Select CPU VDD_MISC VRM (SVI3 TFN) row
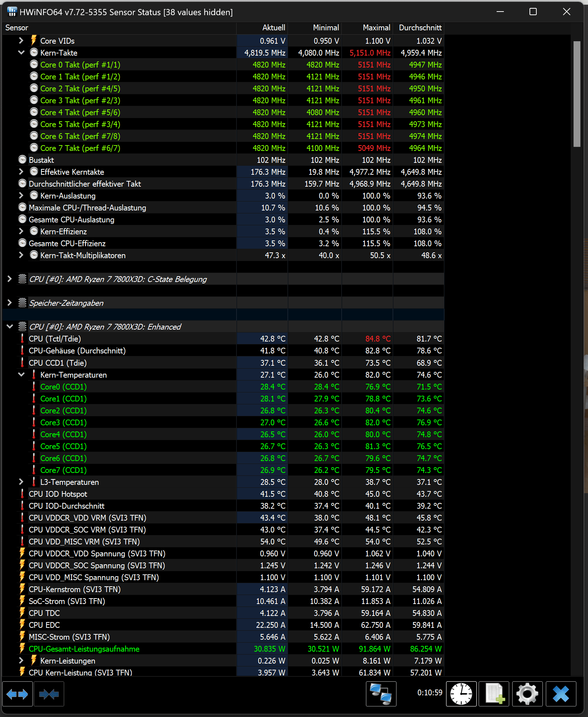The width and height of the screenshot is (588, 717). [223, 542]
